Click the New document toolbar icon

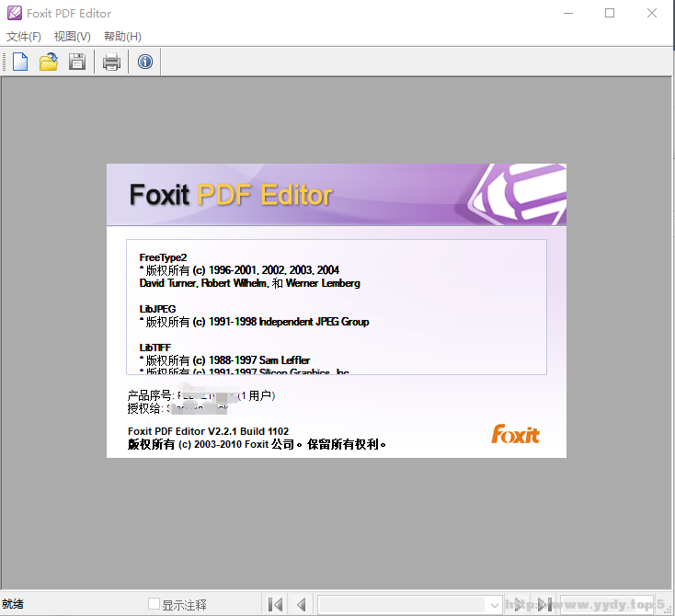tap(20, 62)
